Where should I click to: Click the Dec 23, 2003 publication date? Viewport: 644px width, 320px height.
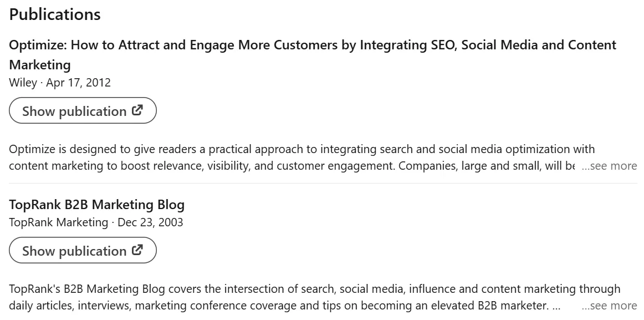[x=150, y=222]
